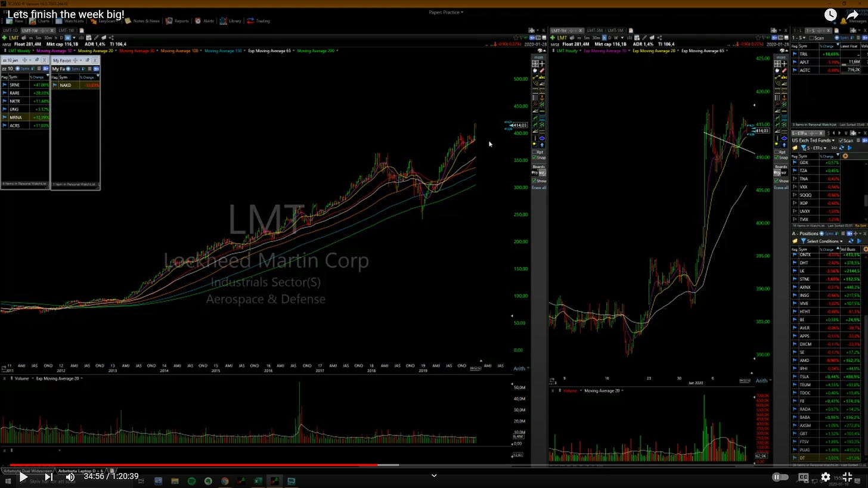Toggle Snap checkbox in right drawing toolbar
868x488 pixels.
pyautogui.click(x=776, y=157)
